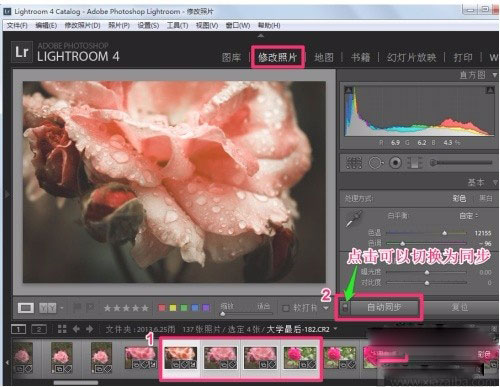
Task: Open the 照片(P) menu
Action: click(119, 25)
